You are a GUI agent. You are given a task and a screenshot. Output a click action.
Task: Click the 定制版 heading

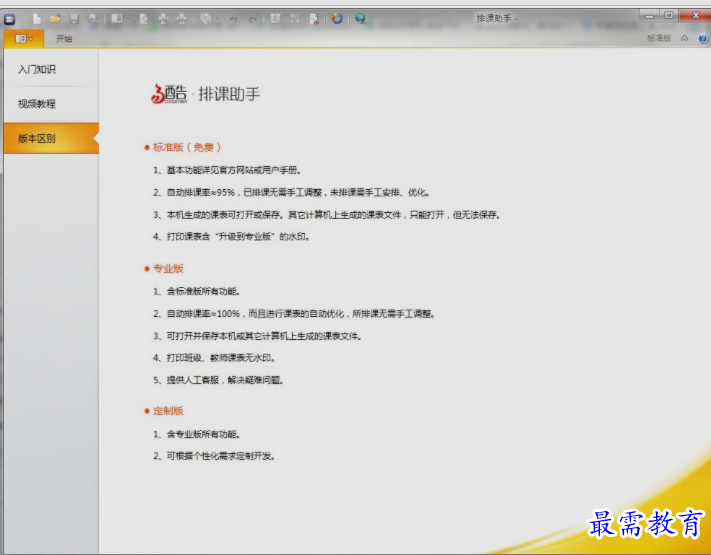(168, 411)
